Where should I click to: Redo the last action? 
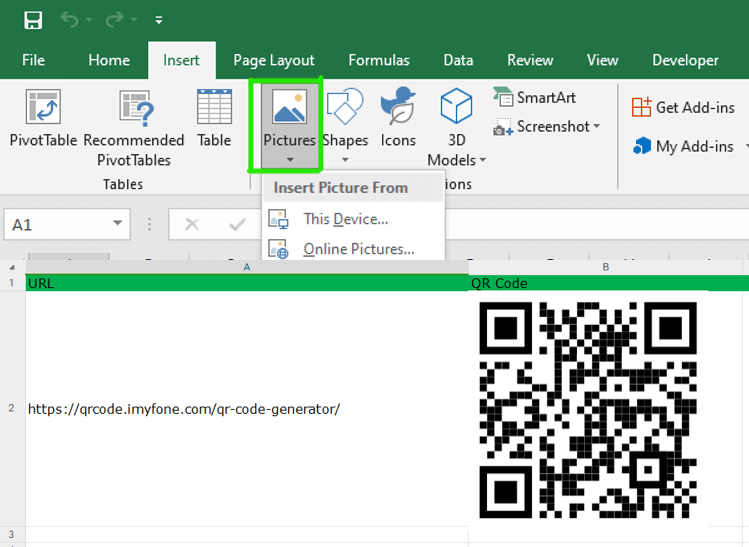click(115, 20)
